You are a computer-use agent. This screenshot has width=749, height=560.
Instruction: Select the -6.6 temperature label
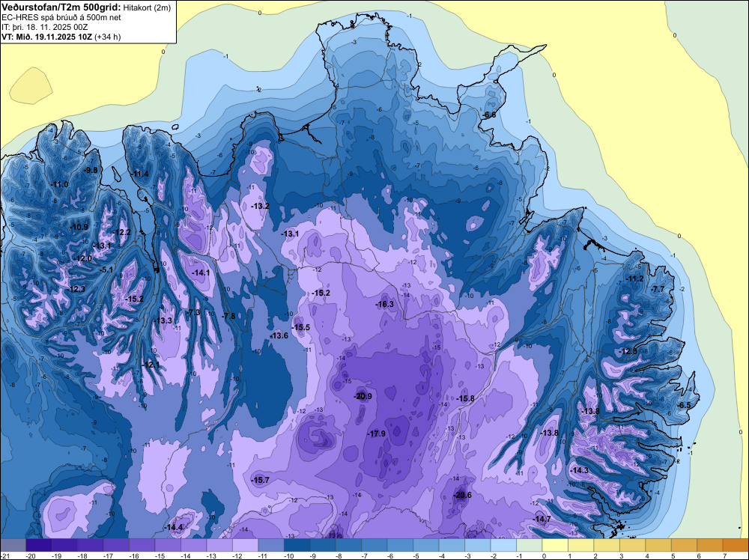[x=488, y=115]
